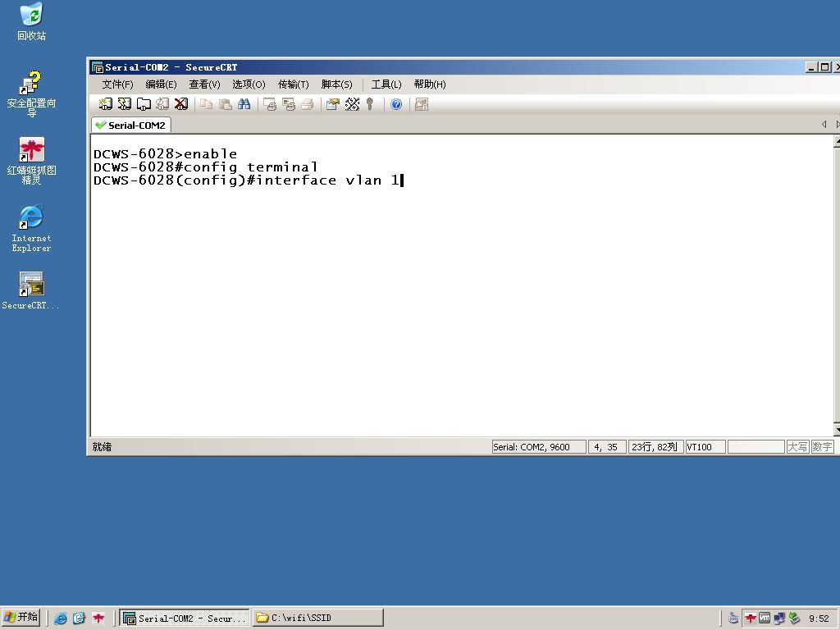
Task: Click the VM tray icon
Action: tap(765, 619)
